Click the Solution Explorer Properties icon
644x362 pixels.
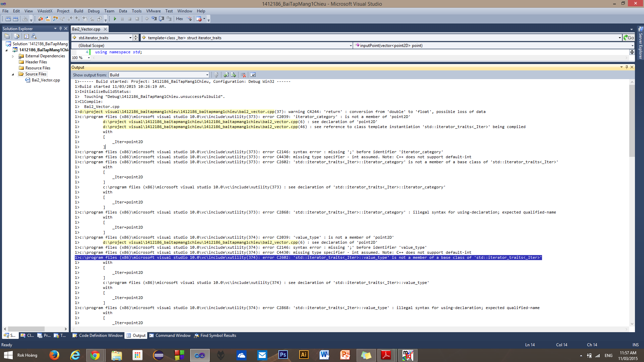[x=7, y=36]
